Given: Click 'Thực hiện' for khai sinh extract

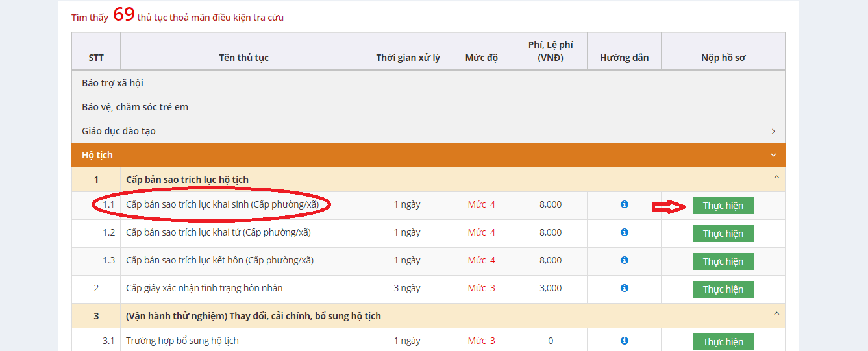Looking at the screenshot, I should 723,206.
